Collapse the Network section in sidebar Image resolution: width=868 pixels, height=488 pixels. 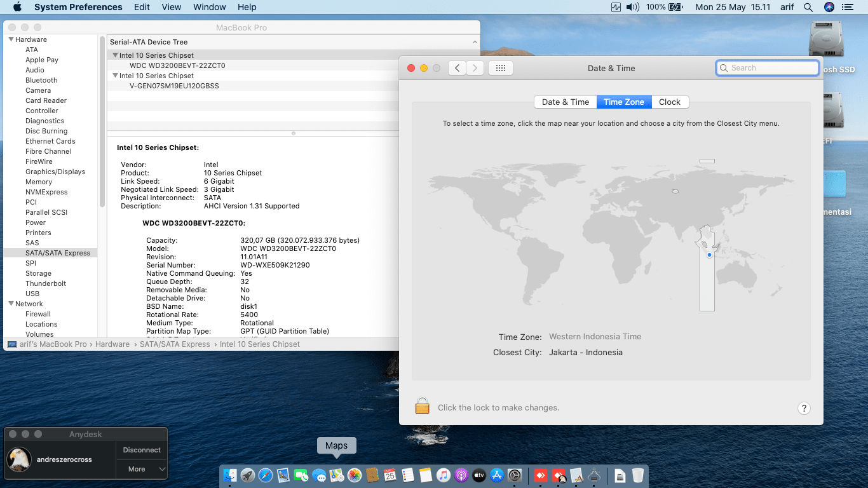tap(11, 304)
